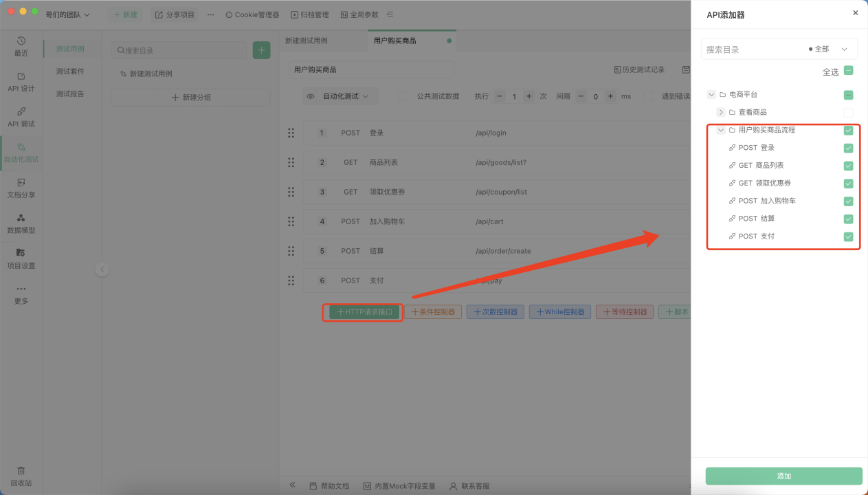Switch to the 新建测试用例 tab

pyautogui.click(x=307, y=41)
